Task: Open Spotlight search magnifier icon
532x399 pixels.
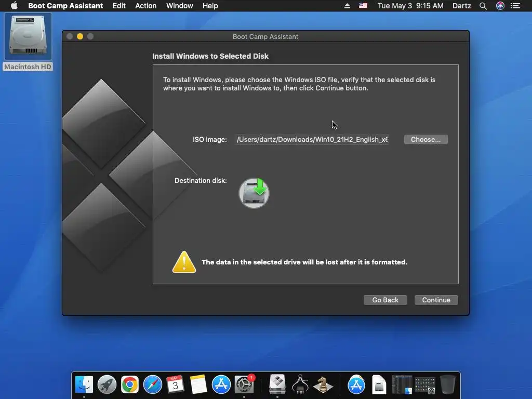Action: (483, 6)
